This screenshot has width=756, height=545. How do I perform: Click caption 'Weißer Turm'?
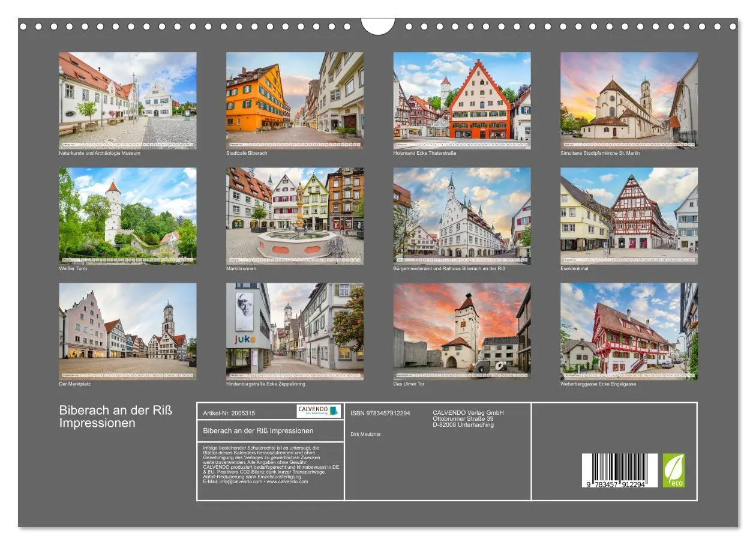(73, 268)
